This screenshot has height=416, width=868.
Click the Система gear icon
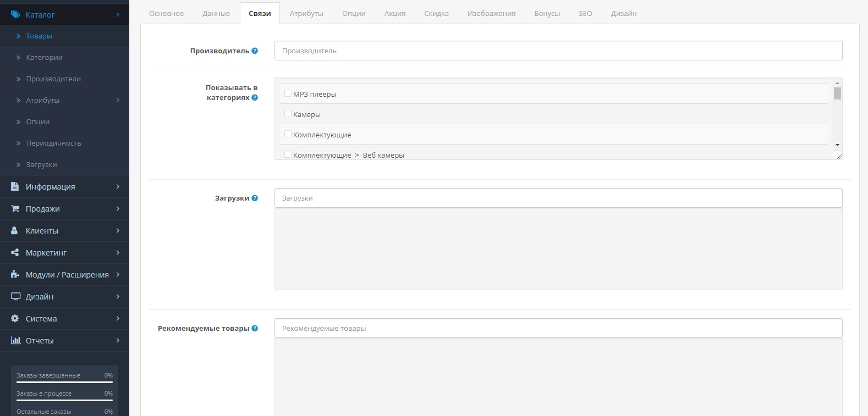(15, 319)
